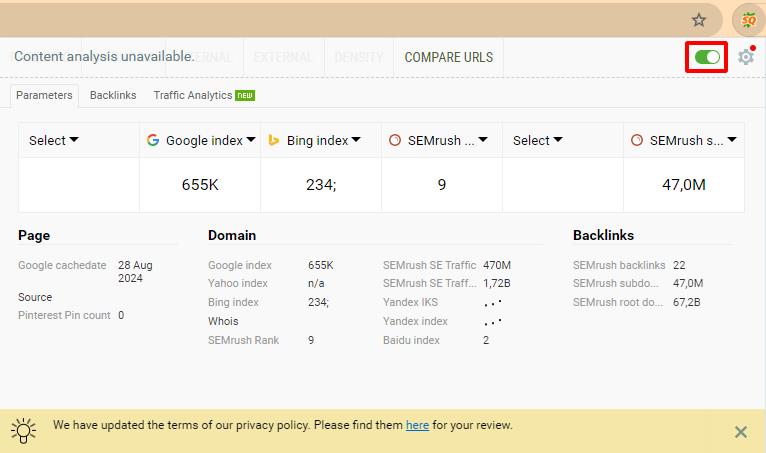Open the Bing index column dropdown
The height and width of the screenshot is (453, 766).
click(x=356, y=141)
